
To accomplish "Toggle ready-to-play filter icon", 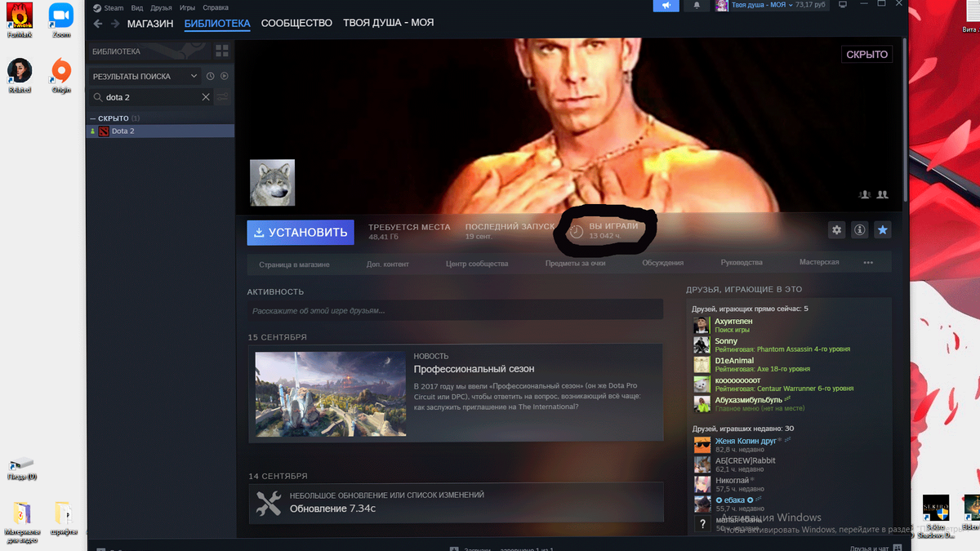I will [x=225, y=76].
